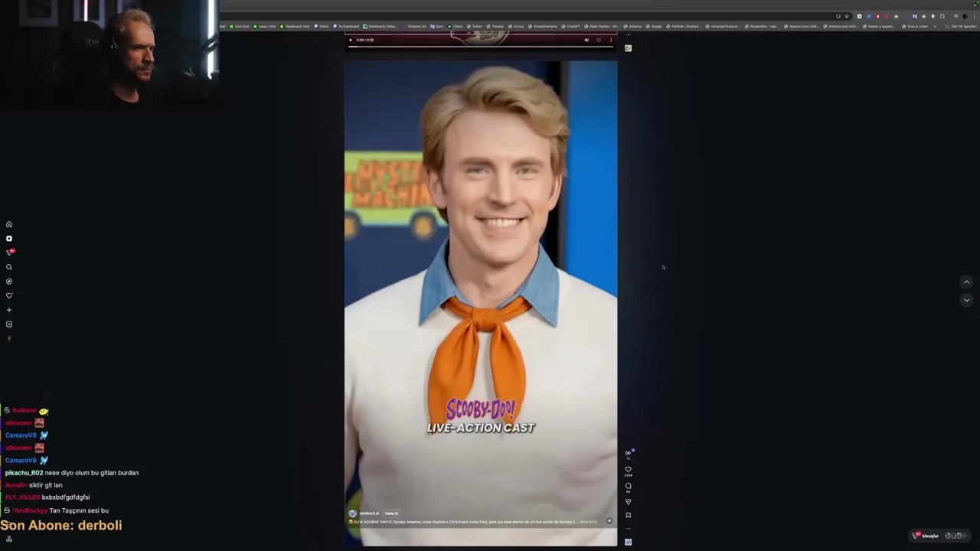
Task: Open Google bookmark
Action: pyautogui.click(x=654, y=27)
